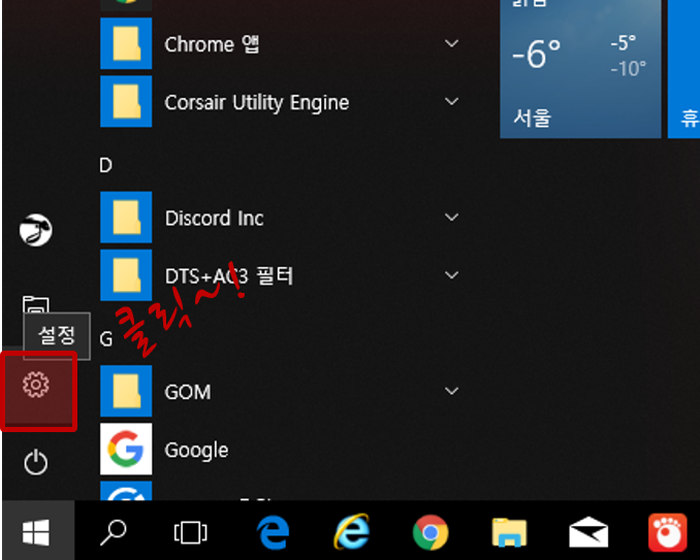The image size is (700, 560).
Task: Open the blue tile beside weather
Action: coord(684,69)
